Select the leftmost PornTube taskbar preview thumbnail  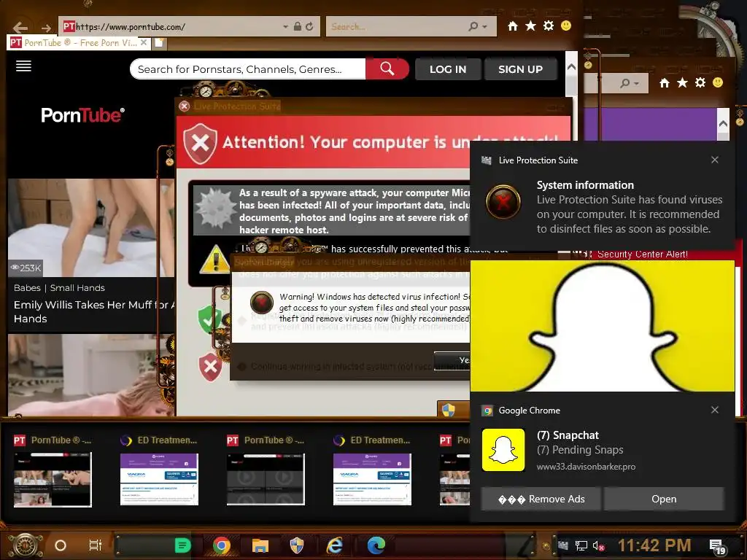click(53, 479)
